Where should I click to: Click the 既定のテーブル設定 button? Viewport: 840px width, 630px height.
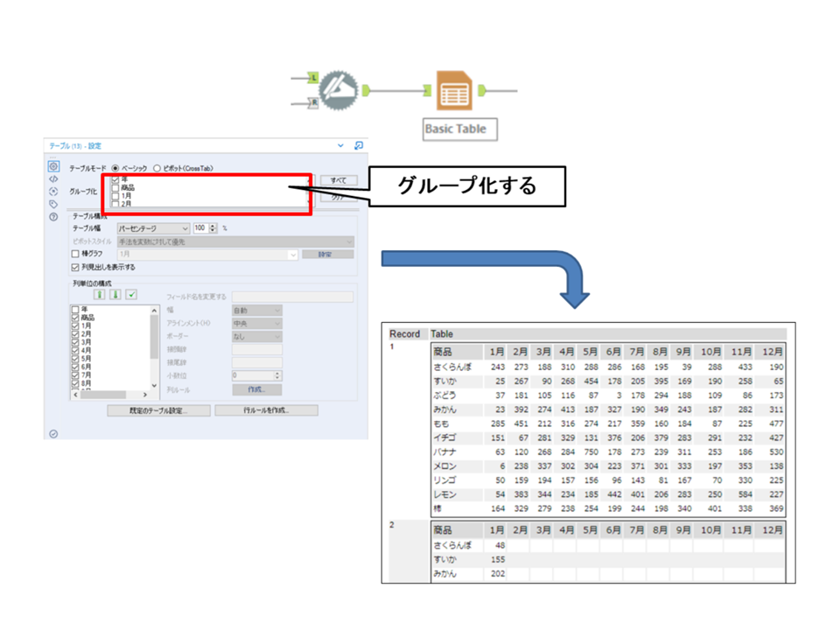pos(157,409)
